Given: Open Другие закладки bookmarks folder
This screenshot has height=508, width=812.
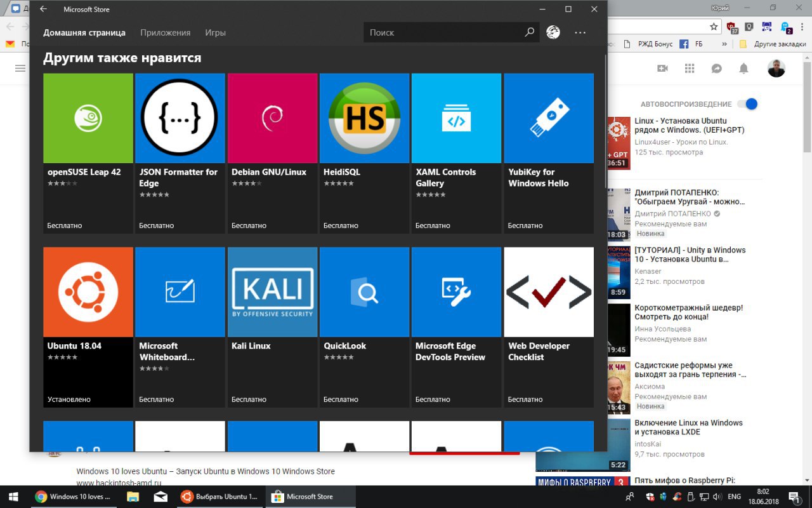Looking at the screenshot, I should click(773, 44).
